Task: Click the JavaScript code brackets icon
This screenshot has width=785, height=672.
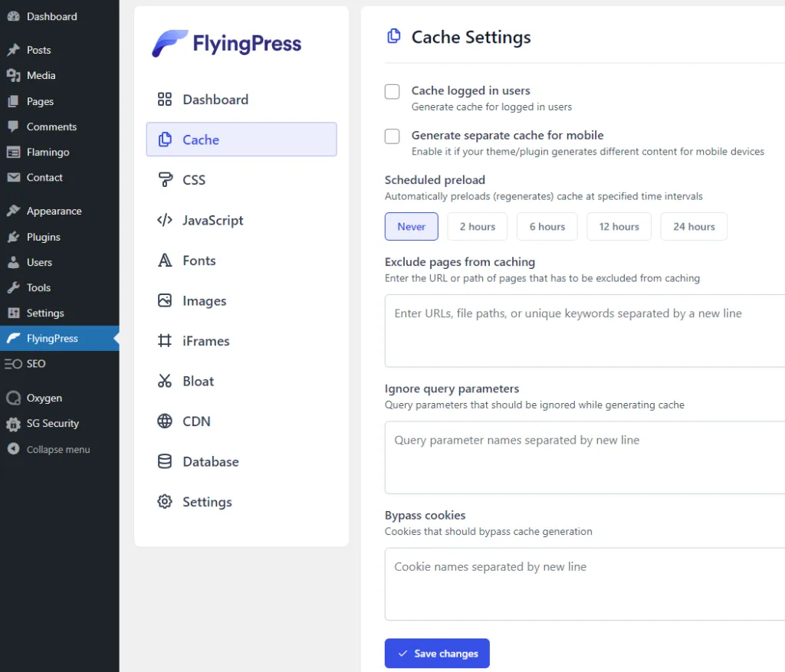Action: [165, 221]
